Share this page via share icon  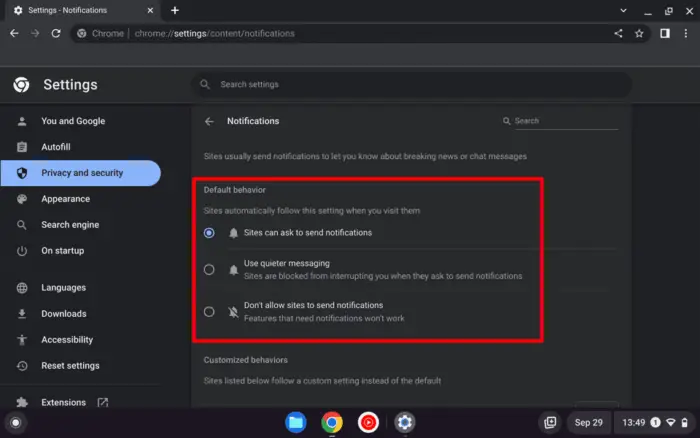(618, 33)
